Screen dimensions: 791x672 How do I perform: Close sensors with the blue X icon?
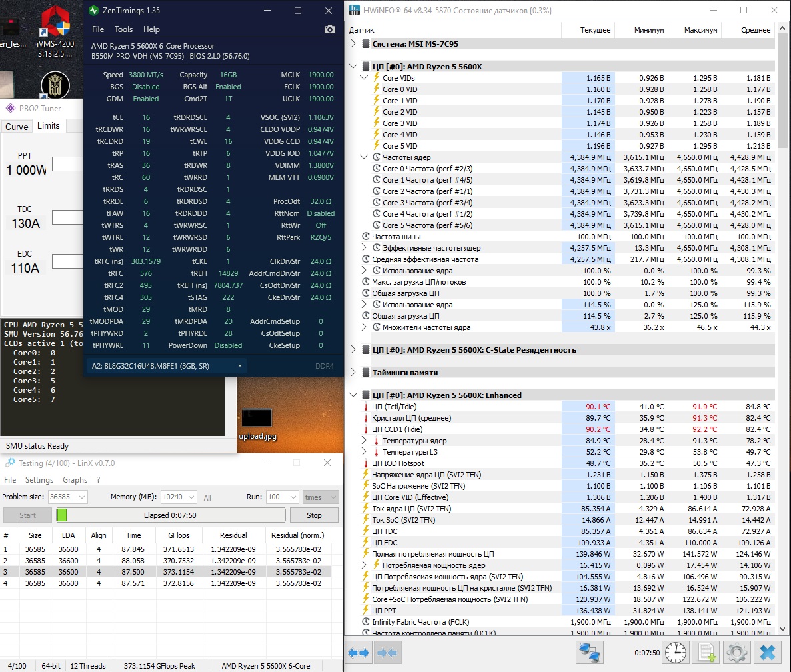[767, 652]
